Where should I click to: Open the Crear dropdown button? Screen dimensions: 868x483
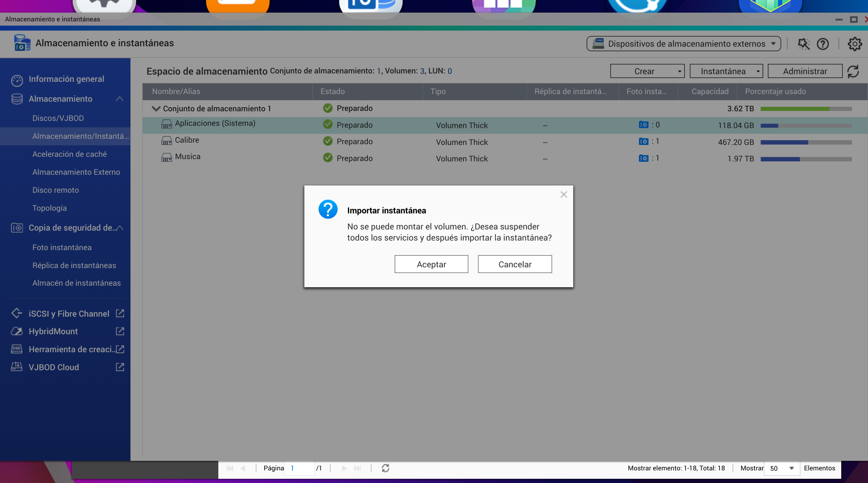[x=647, y=71]
